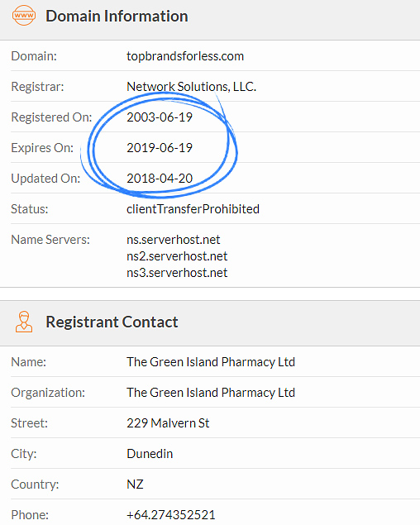
Task: Select the country value NZ
Action: coord(135,484)
